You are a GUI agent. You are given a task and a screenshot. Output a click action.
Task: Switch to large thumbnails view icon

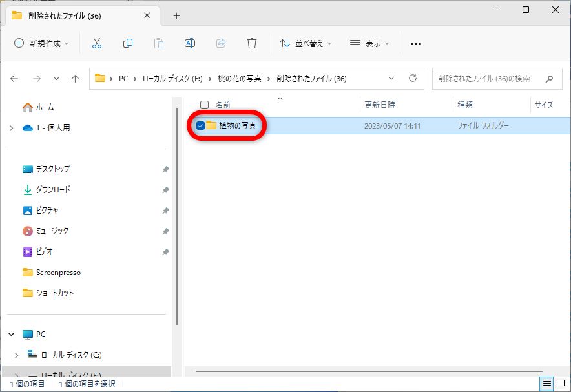[560, 384]
